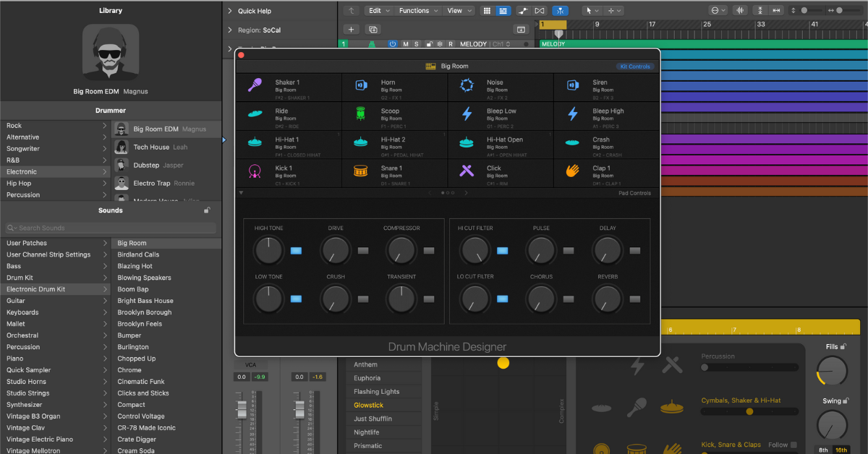Enable the Drive effect switch

363,251
